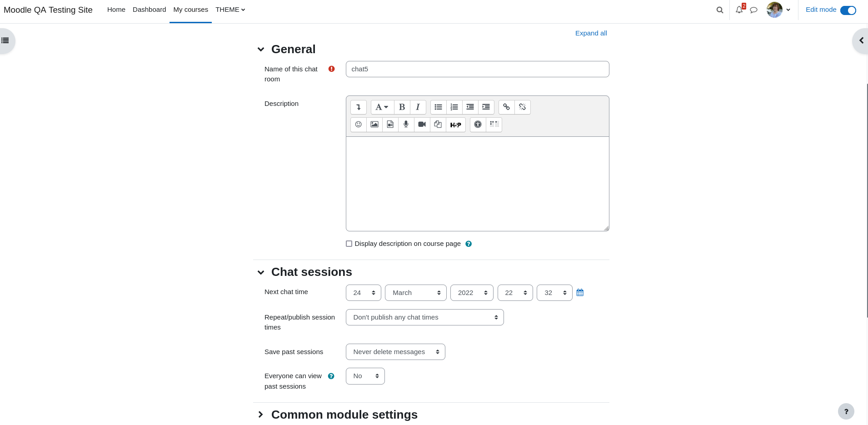Image resolution: width=868 pixels, height=425 pixels.
Task: Collapse the Chat sessions section
Action: pyautogui.click(x=261, y=272)
